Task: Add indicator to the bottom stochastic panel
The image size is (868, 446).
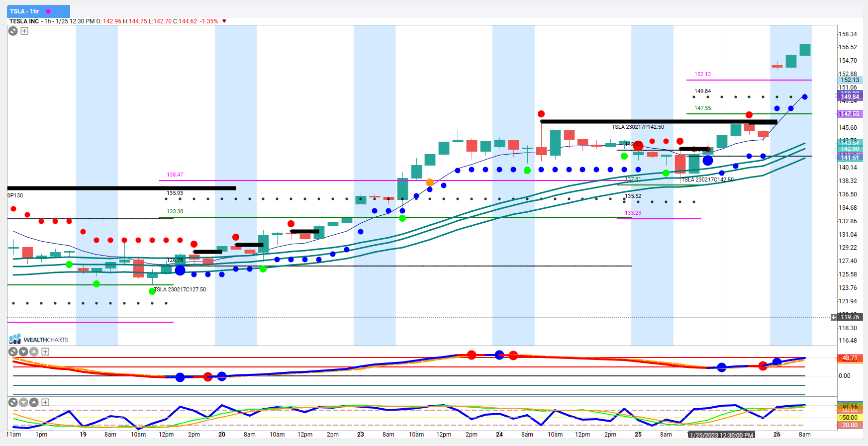Action: pyautogui.click(x=45, y=402)
